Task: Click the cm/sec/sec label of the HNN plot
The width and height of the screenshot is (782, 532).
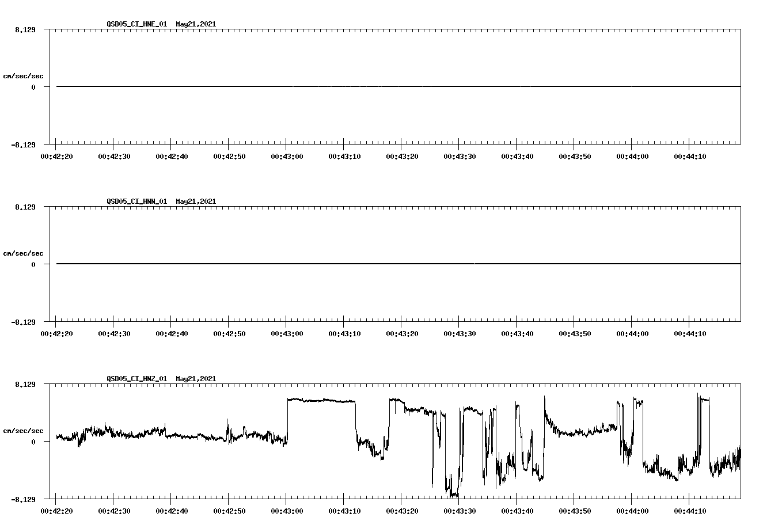Action: point(24,253)
